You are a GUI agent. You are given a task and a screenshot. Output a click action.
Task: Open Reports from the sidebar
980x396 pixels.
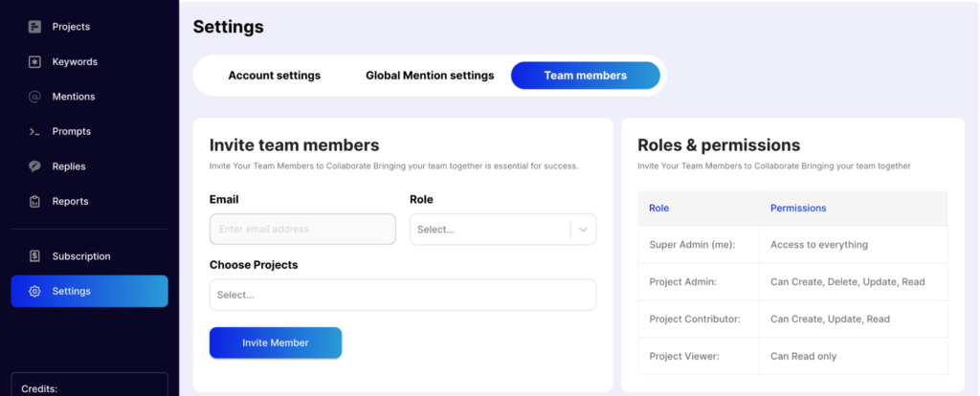click(x=70, y=202)
